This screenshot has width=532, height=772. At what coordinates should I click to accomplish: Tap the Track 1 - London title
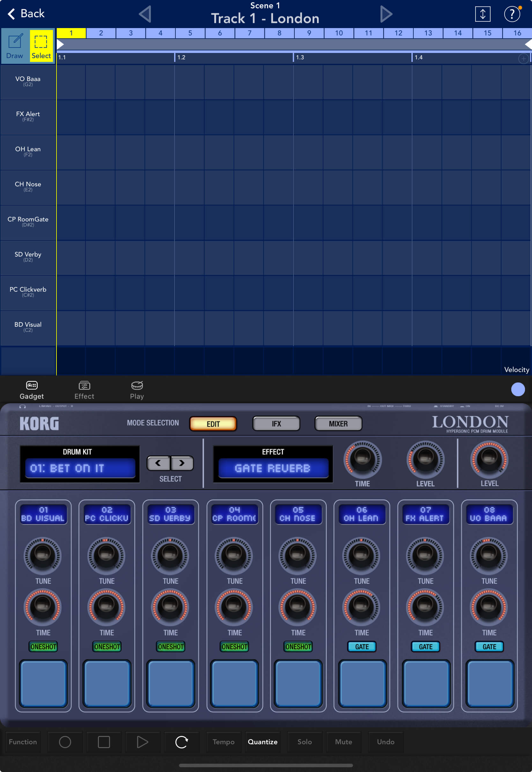point(265,18)
